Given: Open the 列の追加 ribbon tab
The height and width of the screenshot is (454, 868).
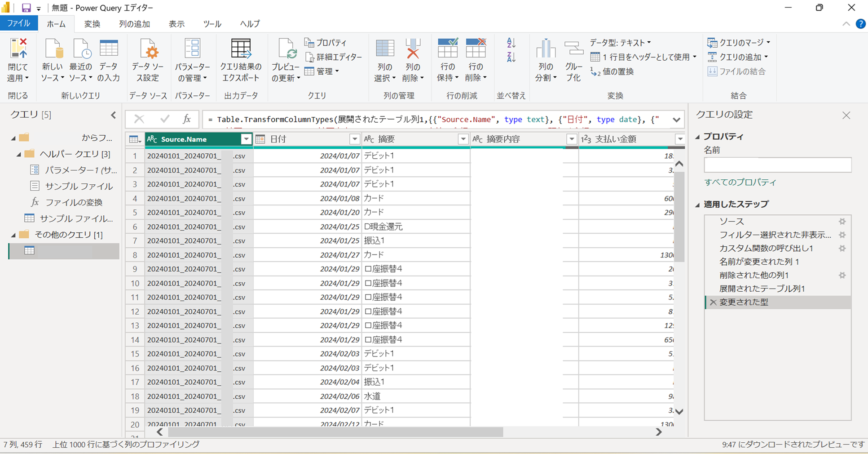Looking at the screenshot, I should point(134,24).
